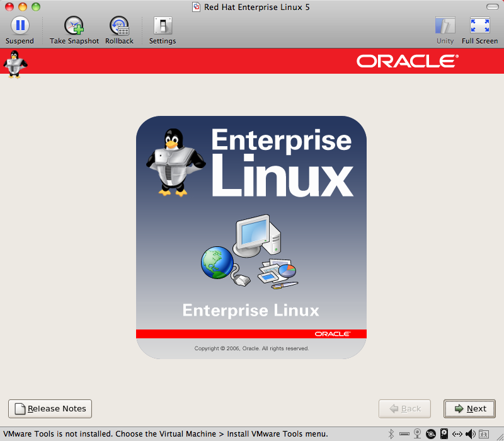Click the Unity view icon
This screenshot has height=441, width=504.
point(445,25)
